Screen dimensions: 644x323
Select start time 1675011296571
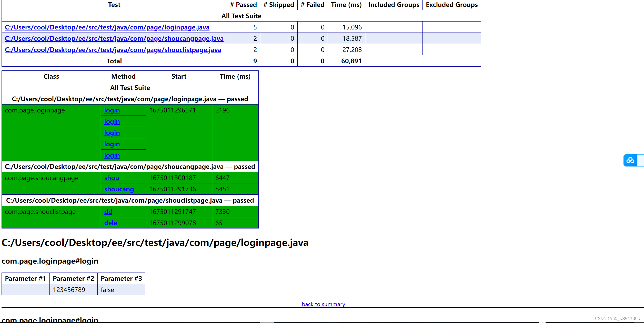click(172, 110)
